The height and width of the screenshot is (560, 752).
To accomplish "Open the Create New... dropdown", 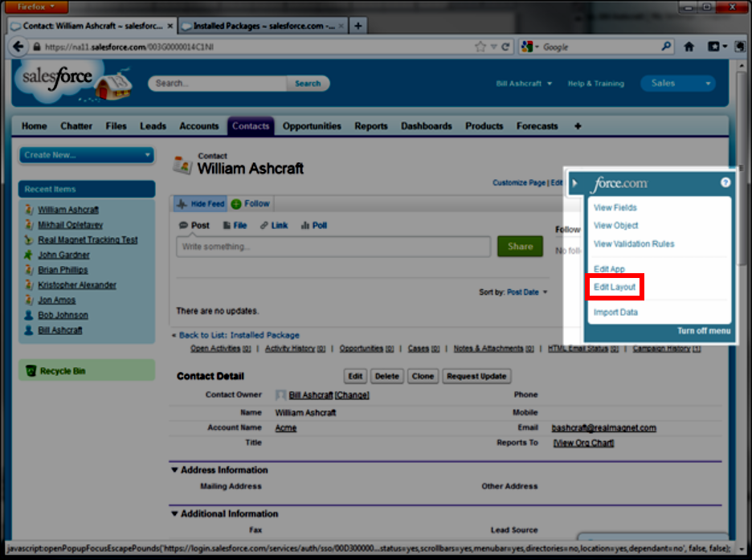I will point(87,155).
